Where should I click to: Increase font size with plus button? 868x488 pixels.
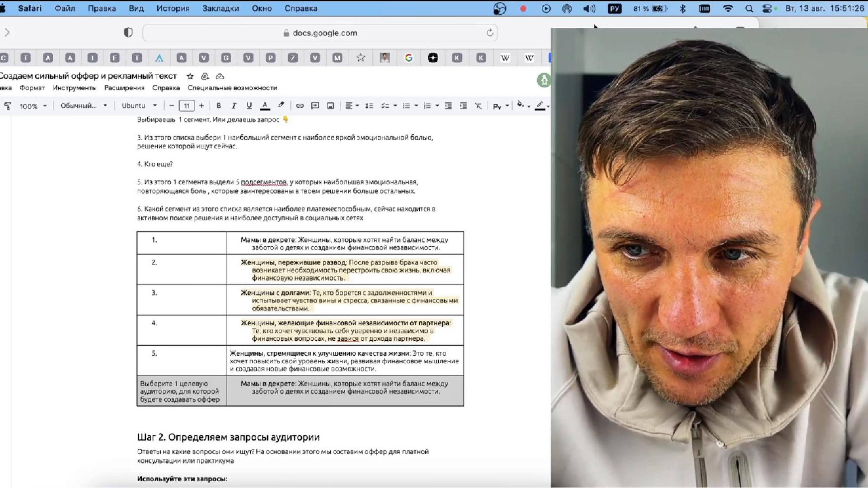click(x=202, y=106)
